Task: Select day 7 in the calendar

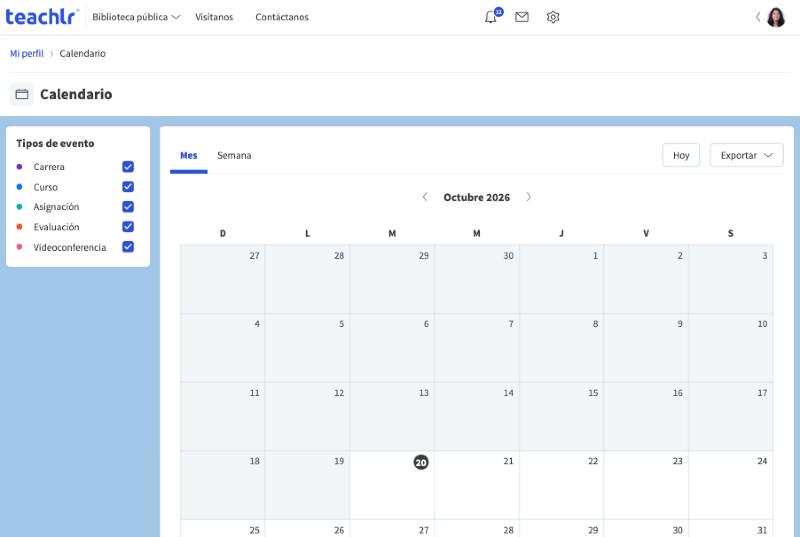Action: [477, 348]
